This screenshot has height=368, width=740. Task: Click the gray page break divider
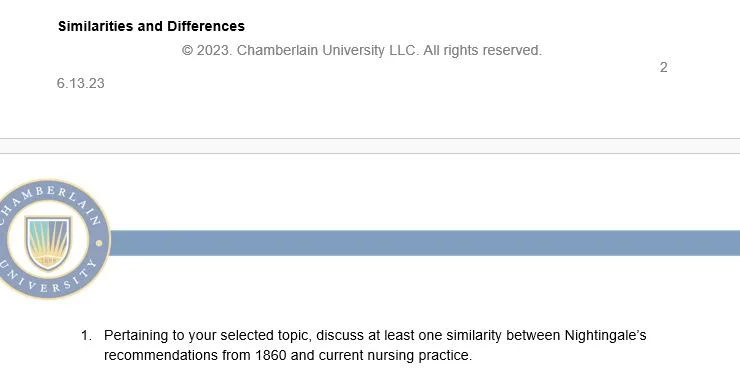pyautogui.click(x=370, y=146)
